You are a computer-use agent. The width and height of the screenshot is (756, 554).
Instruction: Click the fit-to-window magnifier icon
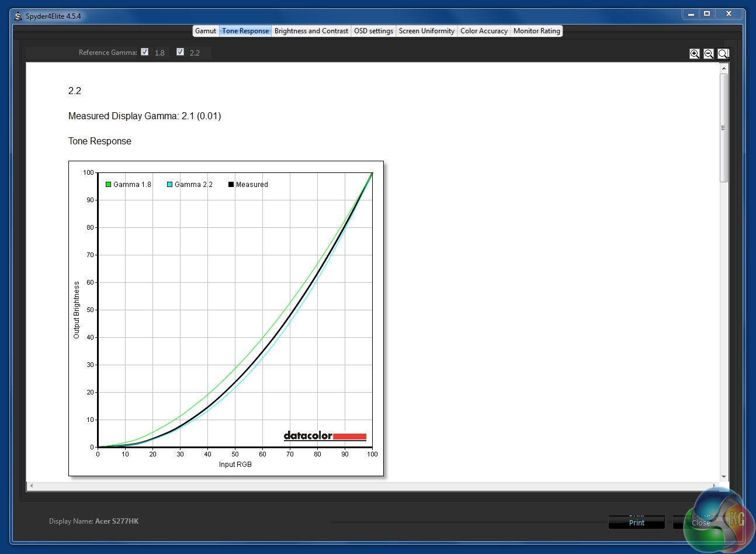pyautogui.click(x=723, y=54)
